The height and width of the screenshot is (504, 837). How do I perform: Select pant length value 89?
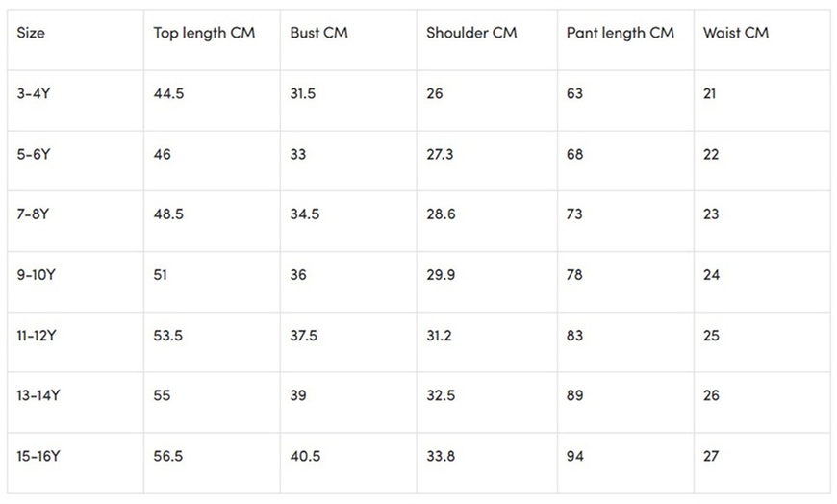[x=574, y=395]
